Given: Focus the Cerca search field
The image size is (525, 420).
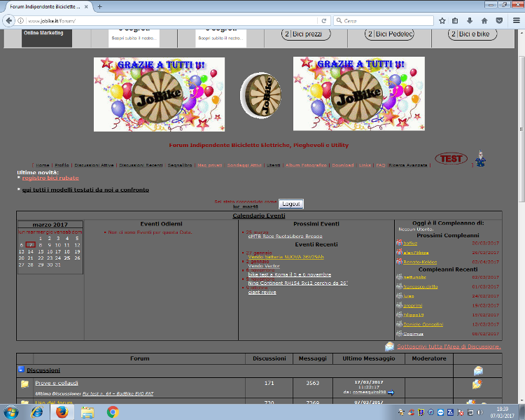Looking at the screenshot, I should [384, 21].
